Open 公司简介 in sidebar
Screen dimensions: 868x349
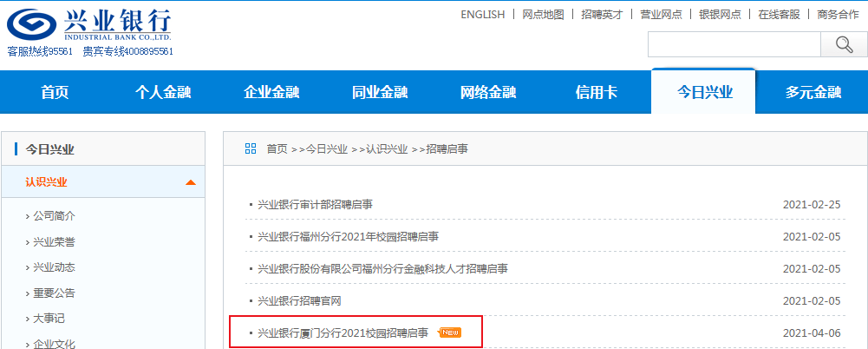(54, 215)
